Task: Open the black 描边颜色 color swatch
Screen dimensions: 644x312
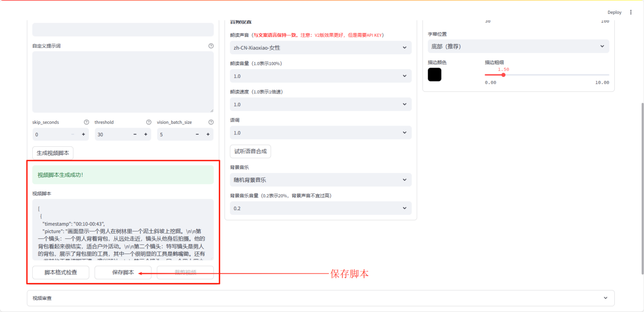Action: coord(434,74)
